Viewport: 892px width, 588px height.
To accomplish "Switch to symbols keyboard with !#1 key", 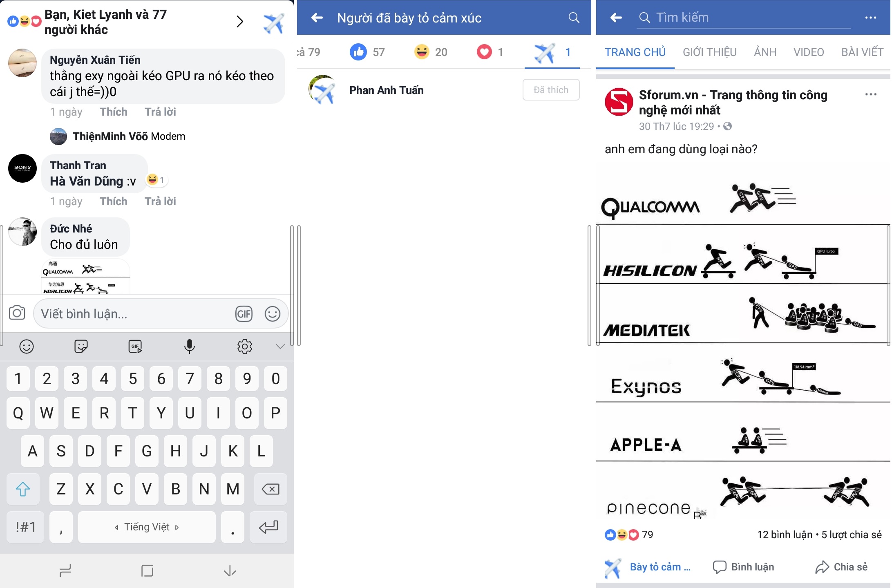I will pyautogui.click(x=25, y=527).
